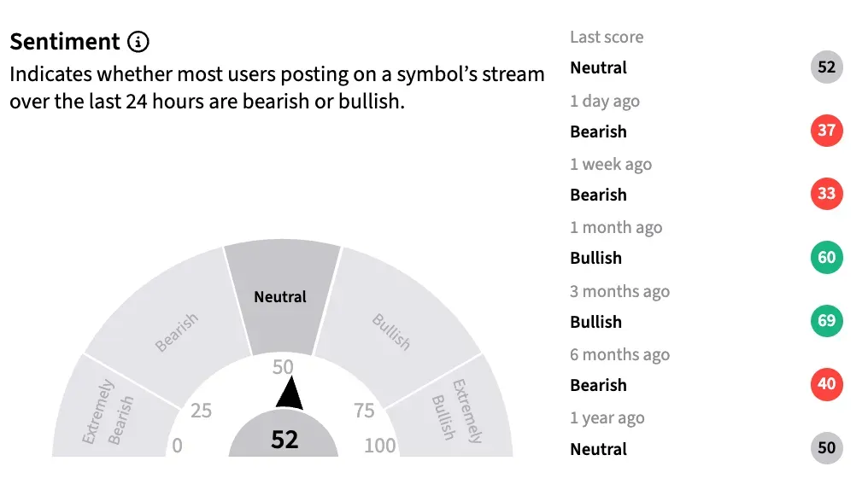
Task: Click the 1 year ago Neutral entry
Action: pos(707,448)
